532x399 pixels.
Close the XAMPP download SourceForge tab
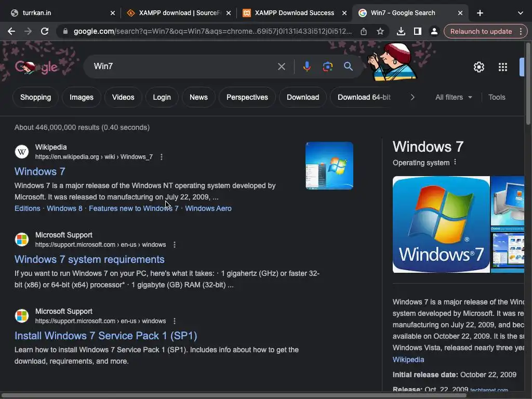(229, 13)
